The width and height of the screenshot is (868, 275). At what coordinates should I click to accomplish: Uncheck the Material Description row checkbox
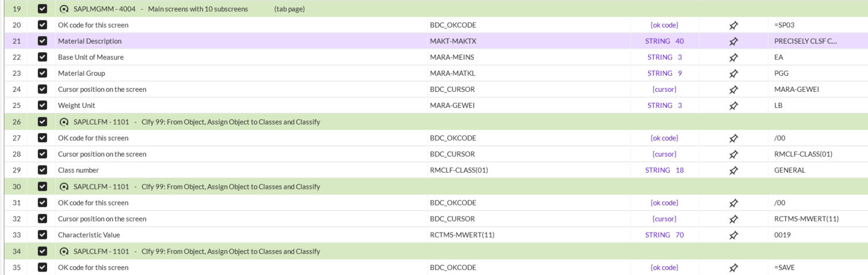coord(42,41)
